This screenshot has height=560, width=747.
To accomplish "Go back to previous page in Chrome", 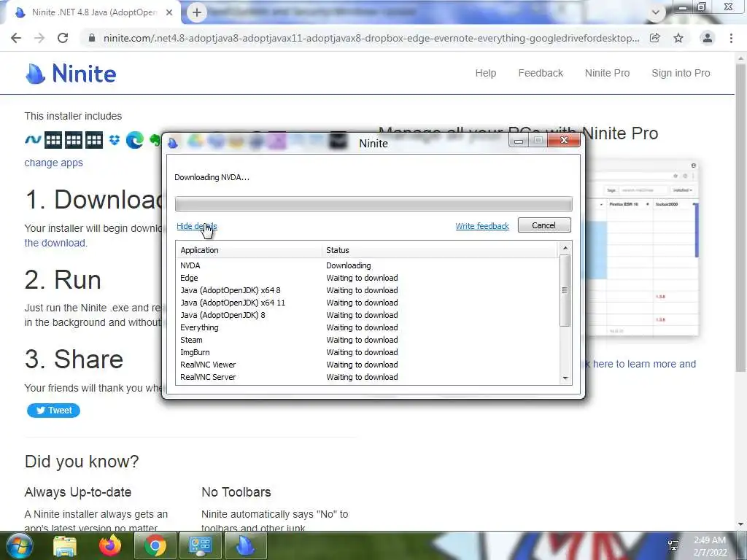I will 16,38.
